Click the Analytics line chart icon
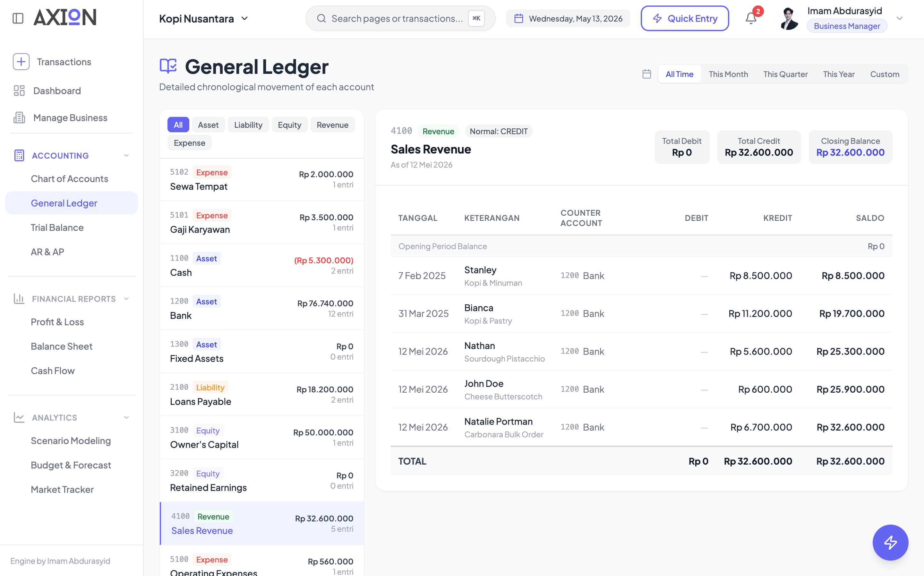 [x=19, y=417]
